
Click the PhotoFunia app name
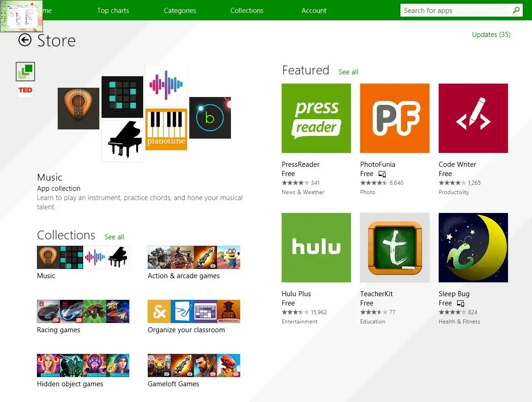tap(378, 164)
